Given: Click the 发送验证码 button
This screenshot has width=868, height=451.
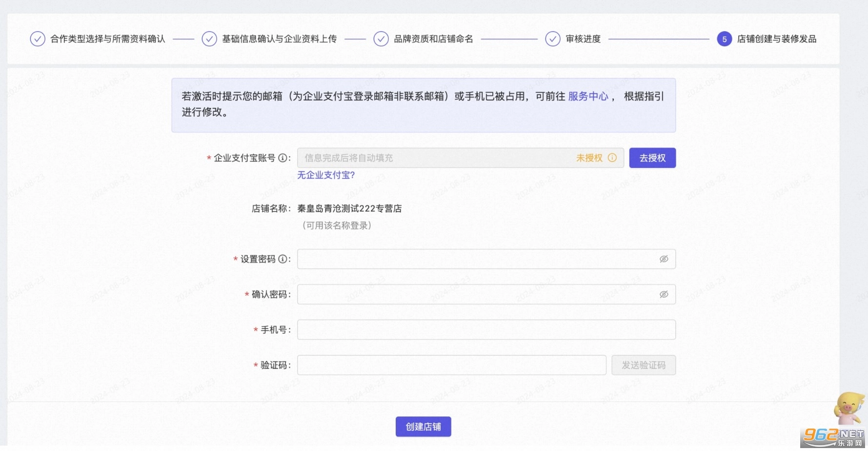Looking at the screenshot, I should coord(643,365).
